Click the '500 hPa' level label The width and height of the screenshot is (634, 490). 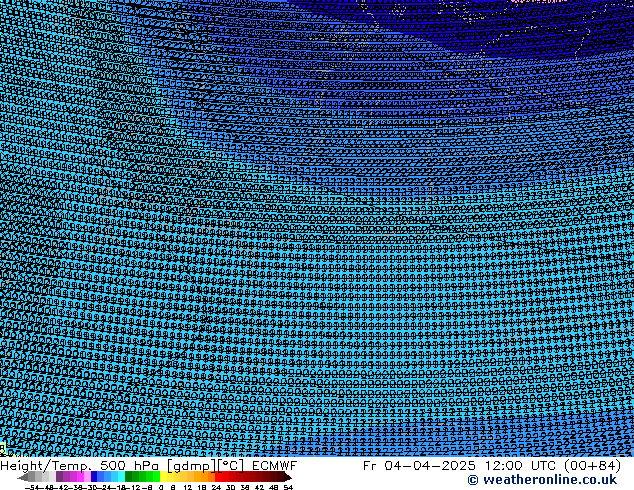[x=131, y=466]
